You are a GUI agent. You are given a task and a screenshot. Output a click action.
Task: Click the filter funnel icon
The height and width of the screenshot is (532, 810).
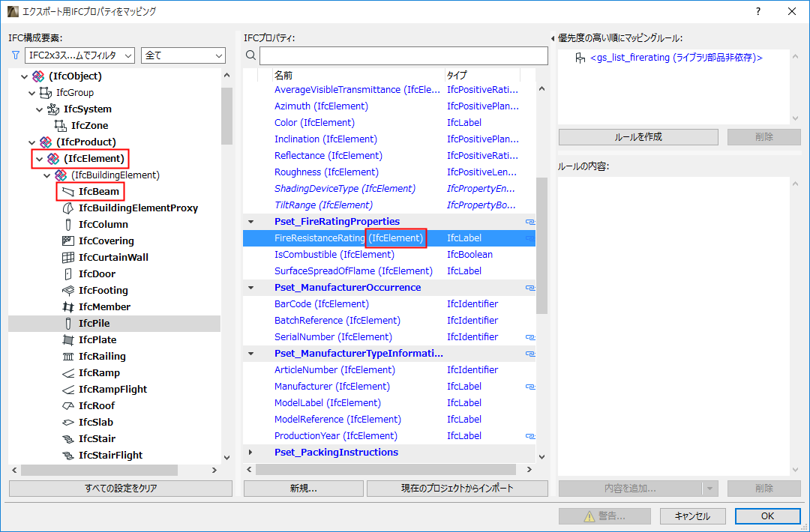16,55
